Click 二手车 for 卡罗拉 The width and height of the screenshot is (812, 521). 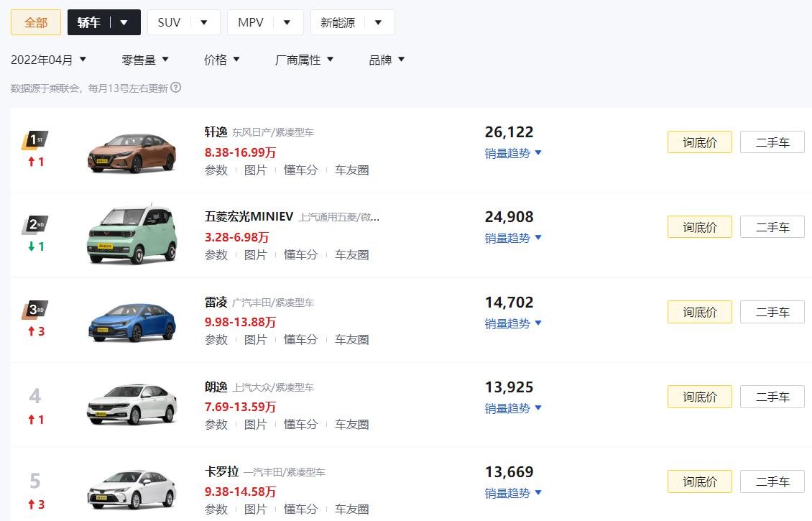click(772, 481)
